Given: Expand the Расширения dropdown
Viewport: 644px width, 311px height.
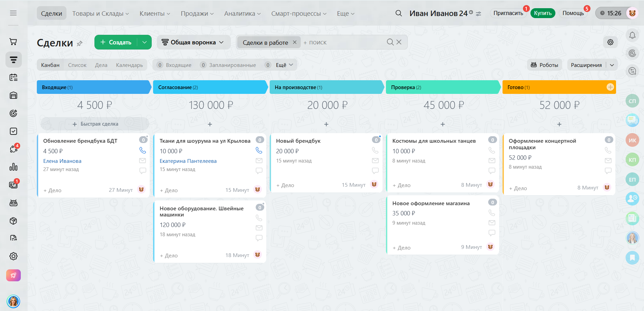Looking at the screenshot, I should click(612, 65).
